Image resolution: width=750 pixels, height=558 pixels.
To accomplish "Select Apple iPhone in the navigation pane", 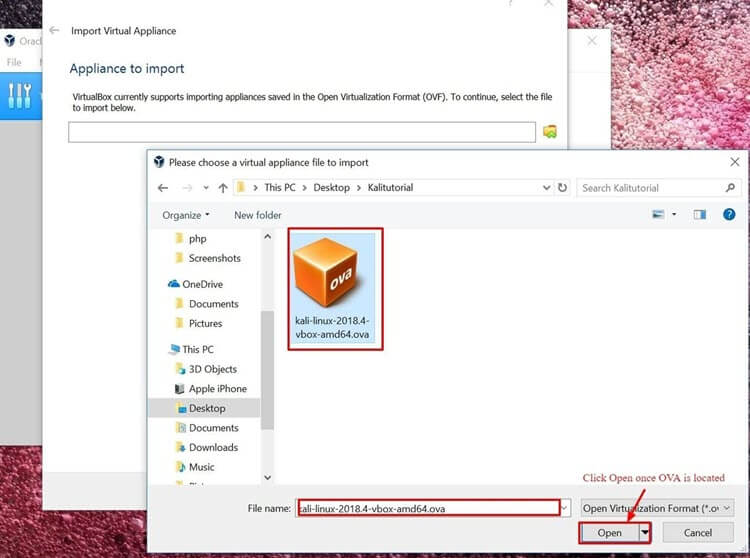I will tap(217, 388).
